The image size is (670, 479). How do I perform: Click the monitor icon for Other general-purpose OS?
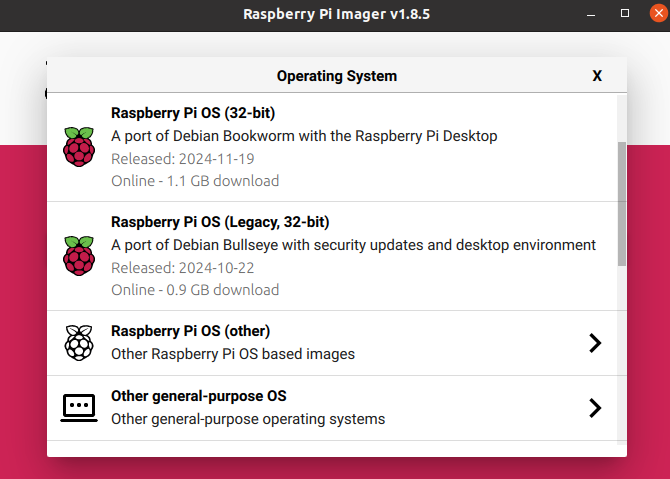(x=79, y=407)
